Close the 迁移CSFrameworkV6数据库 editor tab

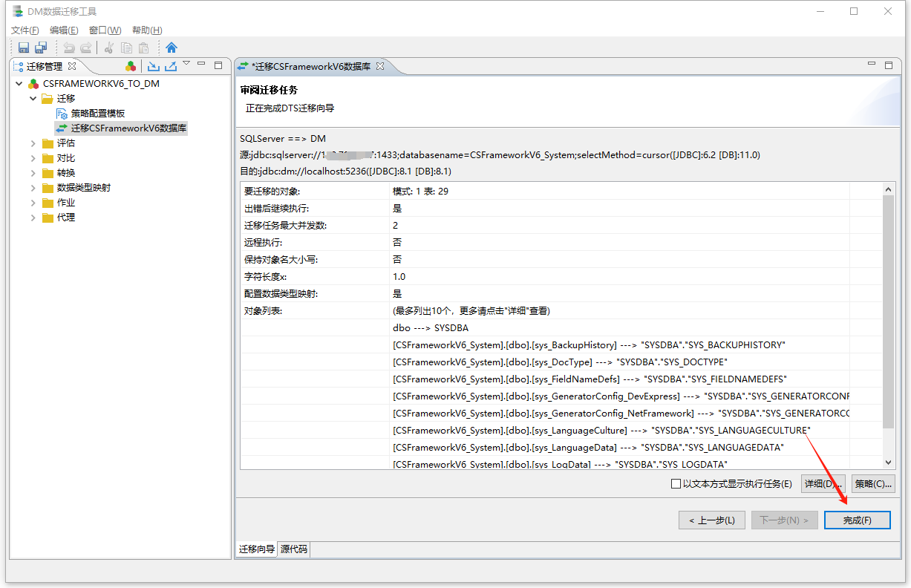pyautogui.click(x=379, y=66)
